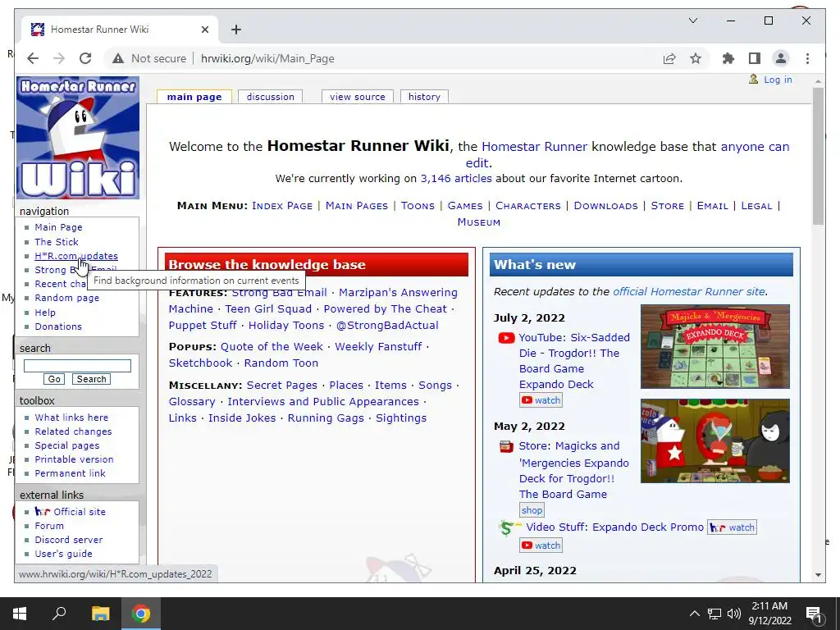Open Characters in the main menu
The image size is (840, 630).
pos(528,206)
